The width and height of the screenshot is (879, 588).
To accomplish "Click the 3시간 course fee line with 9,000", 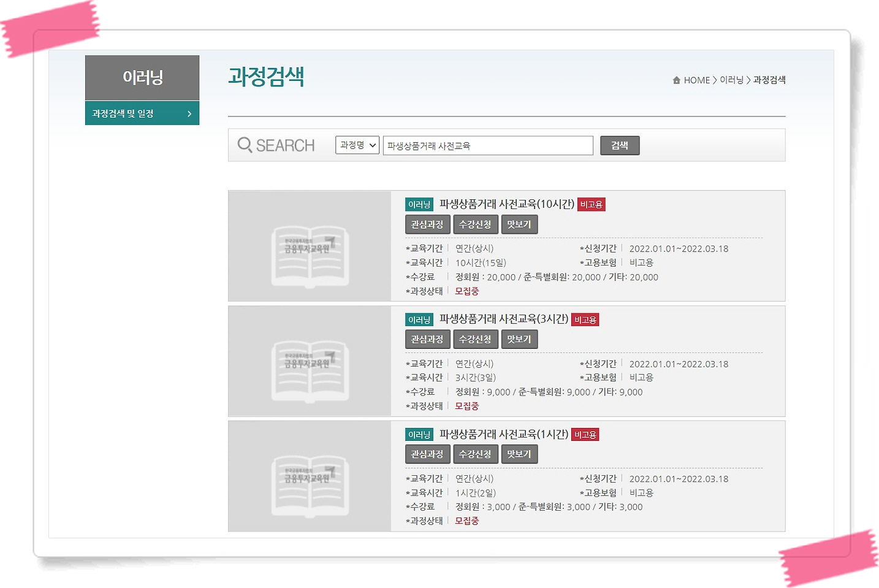I will tap(549, 392).
